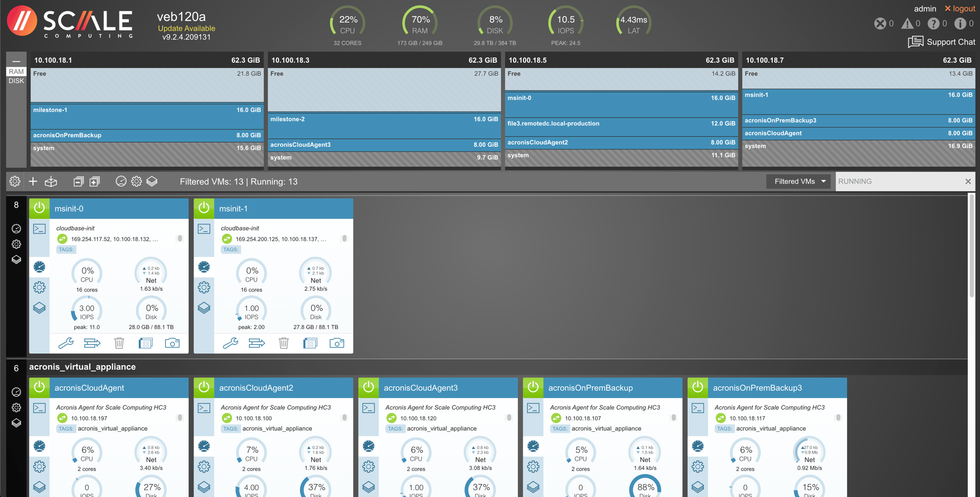Click acronisCloudAgent2 TAGS label
The image size is (980, 497).
[x=230, y=428]
